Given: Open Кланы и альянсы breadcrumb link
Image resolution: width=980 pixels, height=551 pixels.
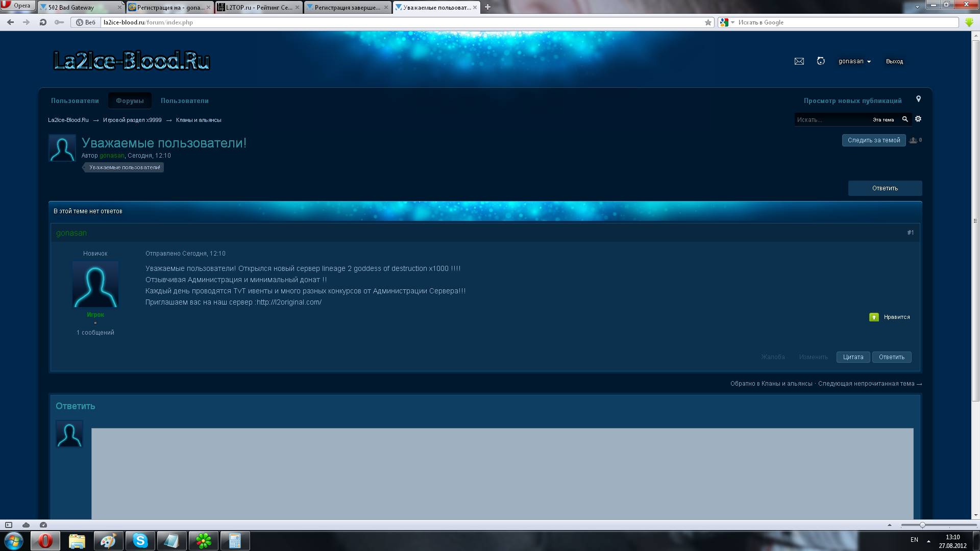Looking at the screenshot, I should (x=199, y=120).
